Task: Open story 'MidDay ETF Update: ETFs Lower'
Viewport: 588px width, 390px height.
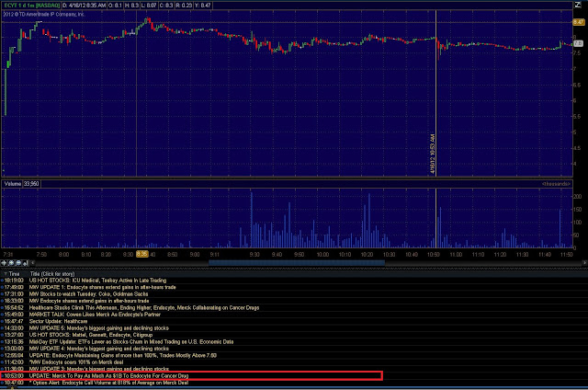Action: pos(131,341)
